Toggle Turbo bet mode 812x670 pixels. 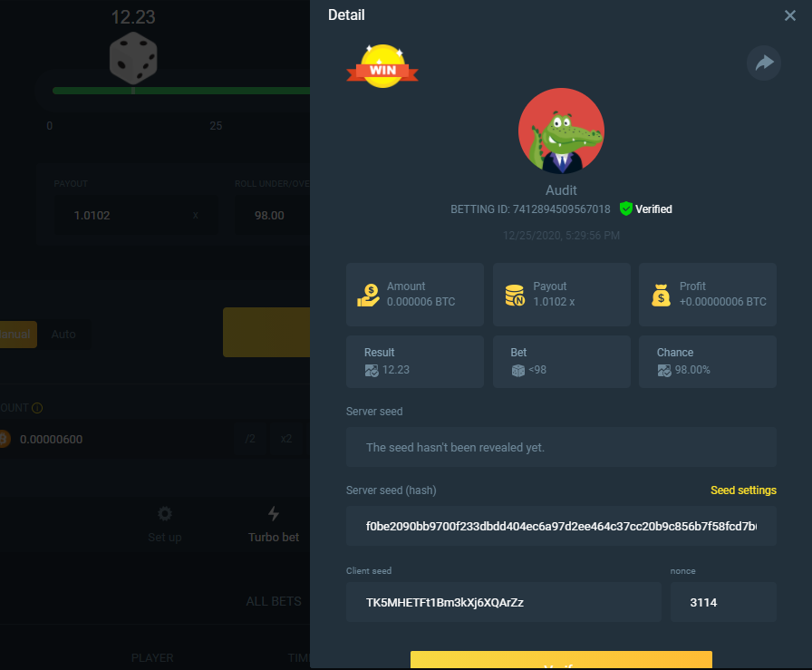coord(273,525)
